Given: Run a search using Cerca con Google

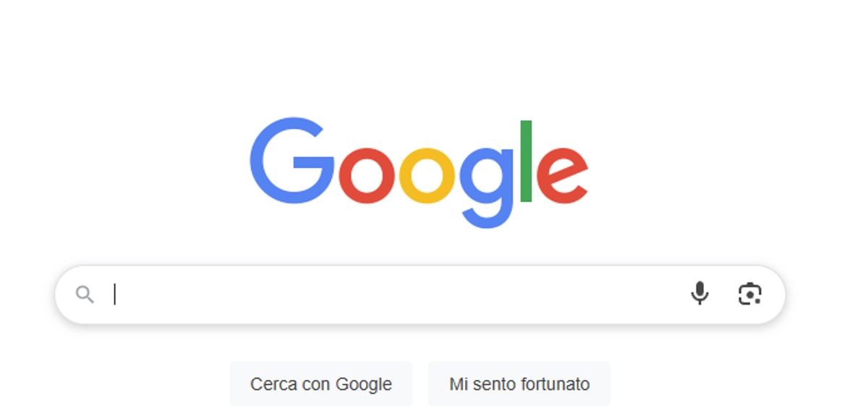Looking at the screenshot, I should click(321, 384).
